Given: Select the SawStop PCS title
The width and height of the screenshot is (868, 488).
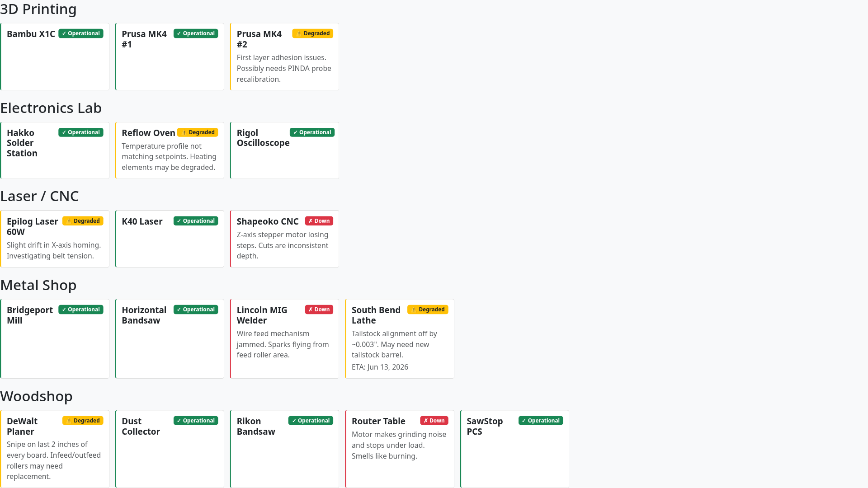Looking at the screenshot, I should click(485, 426).
